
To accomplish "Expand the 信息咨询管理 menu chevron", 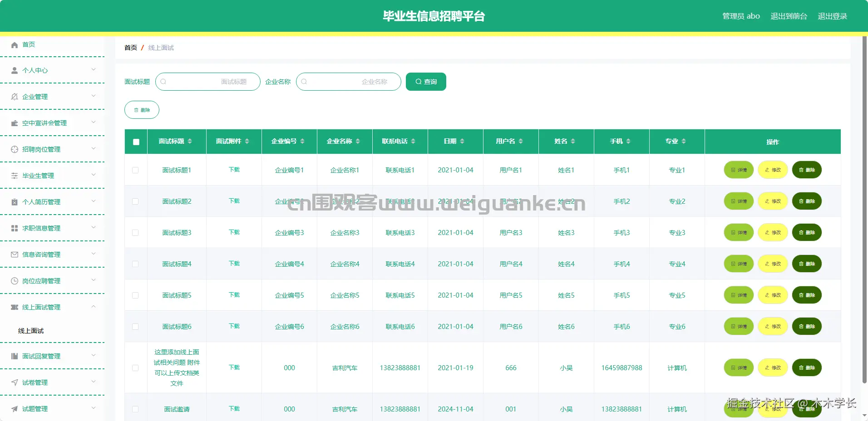I will (94, 254).
